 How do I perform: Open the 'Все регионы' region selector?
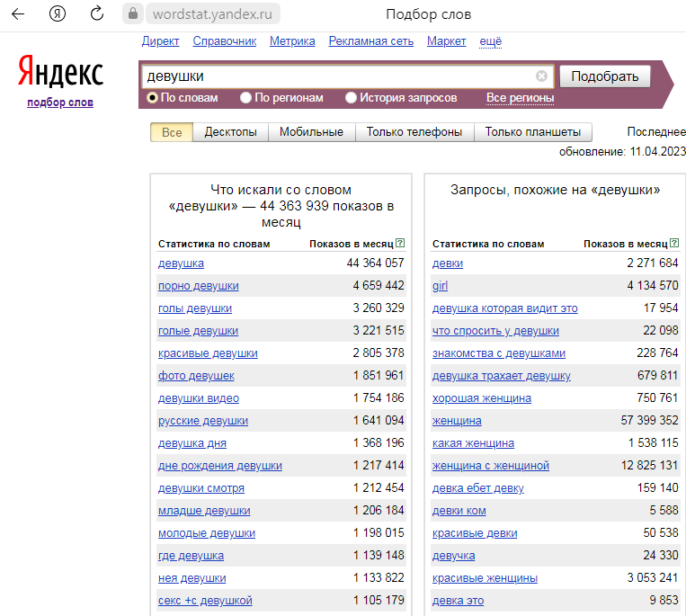point(520,98)
